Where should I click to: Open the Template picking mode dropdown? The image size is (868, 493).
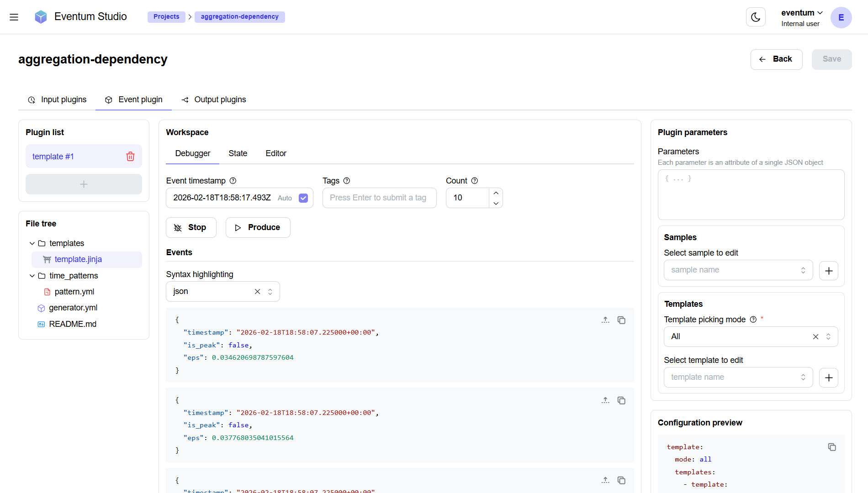[x=829, y=336]
